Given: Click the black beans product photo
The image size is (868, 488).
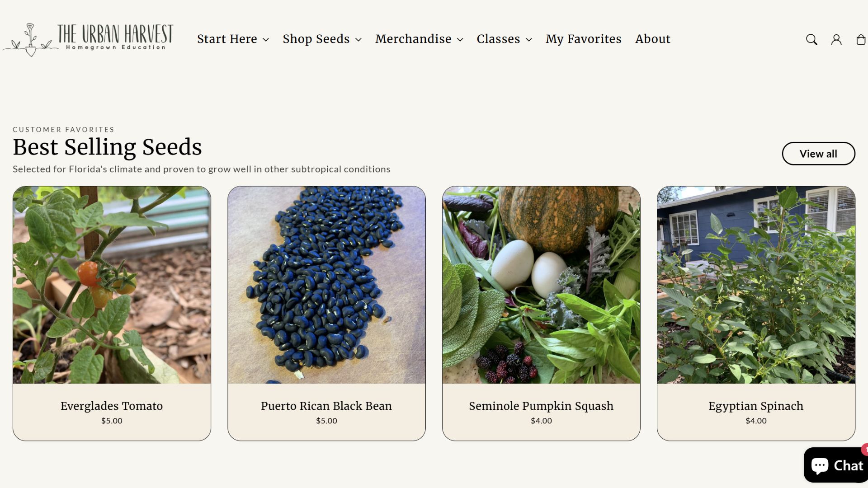Looking at the screenshot, I should coord(326,285).
